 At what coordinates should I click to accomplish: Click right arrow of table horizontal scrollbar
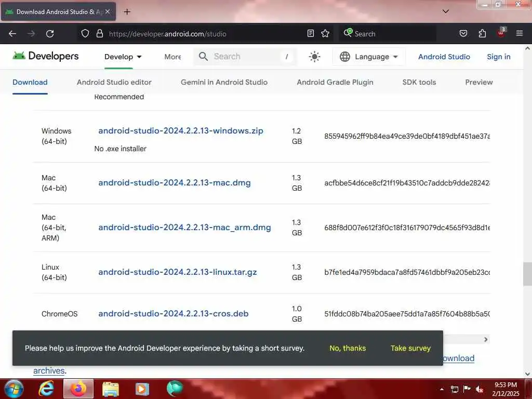tap(486, 339)
